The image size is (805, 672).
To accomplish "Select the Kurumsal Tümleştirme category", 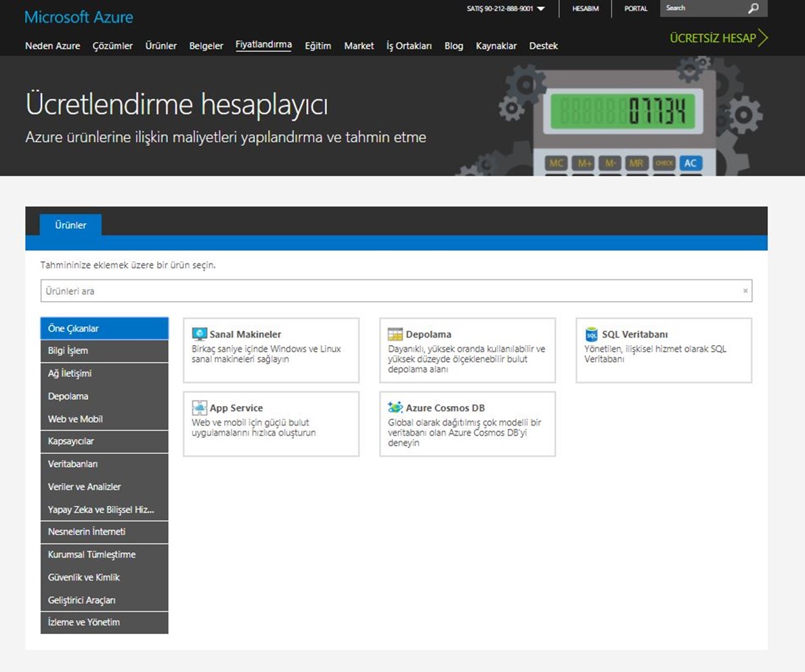I will pyautogui.click(x=104, y=554).
